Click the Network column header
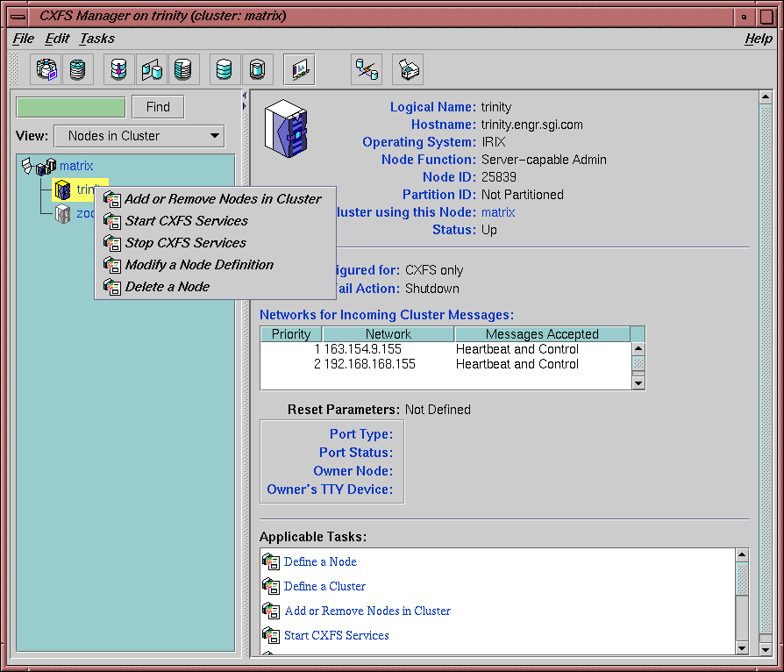This screenshot has width=784, height=672. (x=388, y=334)
